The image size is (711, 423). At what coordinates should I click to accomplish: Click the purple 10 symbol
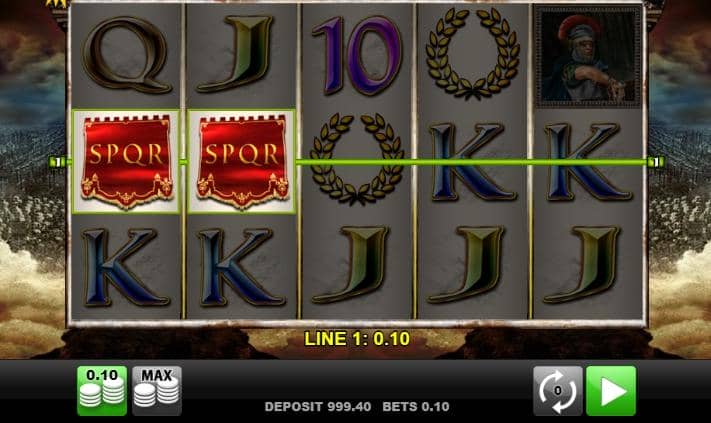click(357, 55)
